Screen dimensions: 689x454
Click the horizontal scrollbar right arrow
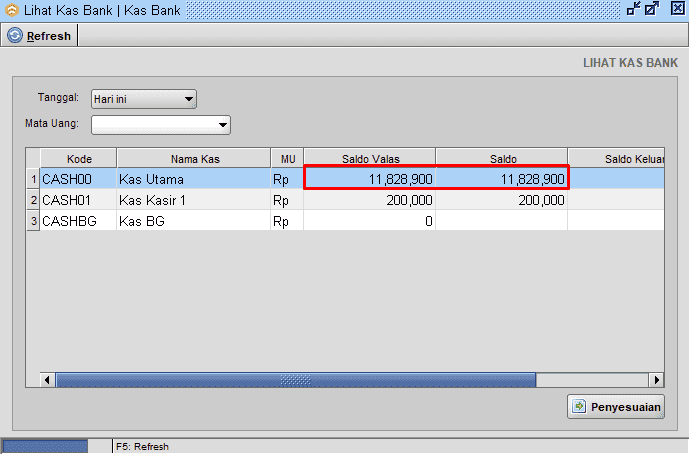[x=656, y=380]
